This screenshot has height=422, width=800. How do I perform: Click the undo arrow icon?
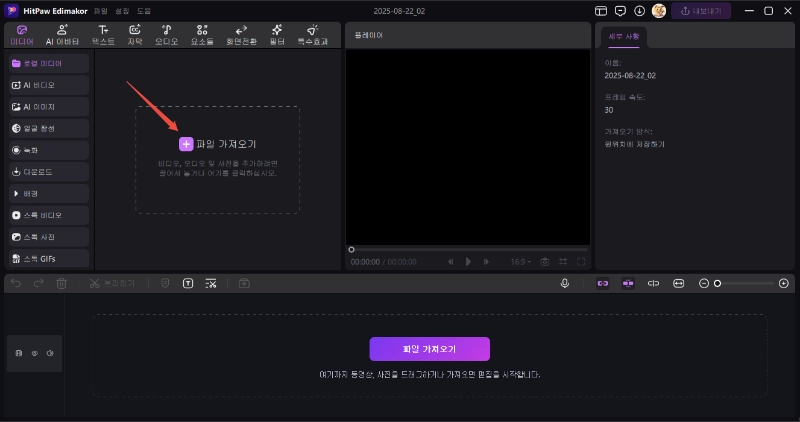click(x=16, y=283)
